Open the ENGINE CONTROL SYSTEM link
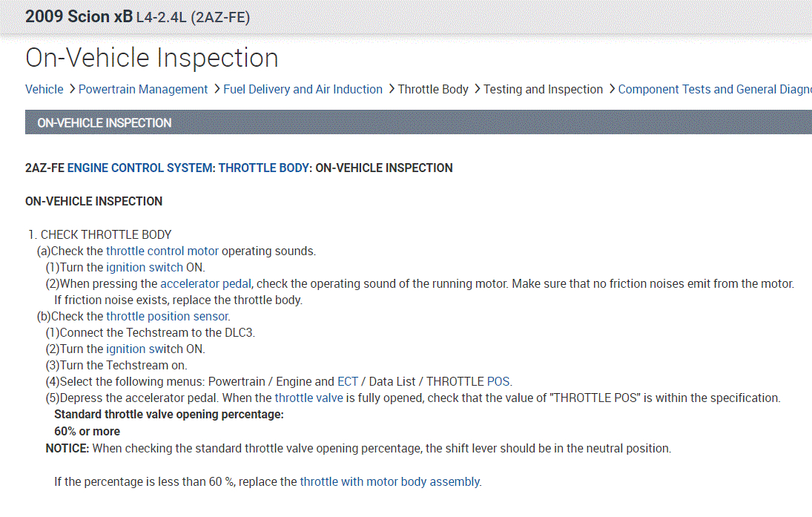Image resolution: width=812 pixels, height=517 pixels. point(139,168)
